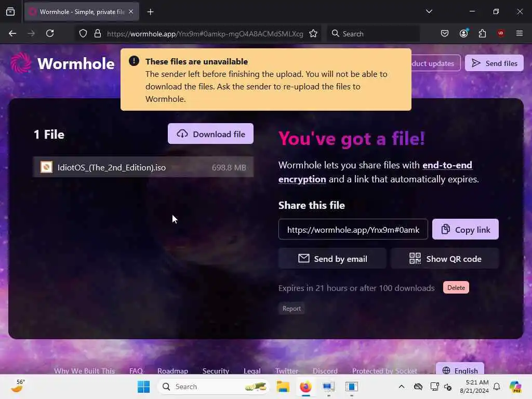Open the Pocket save icon
Image resolution: width=532 pixels, height=399 pixels.
point(445,34)
